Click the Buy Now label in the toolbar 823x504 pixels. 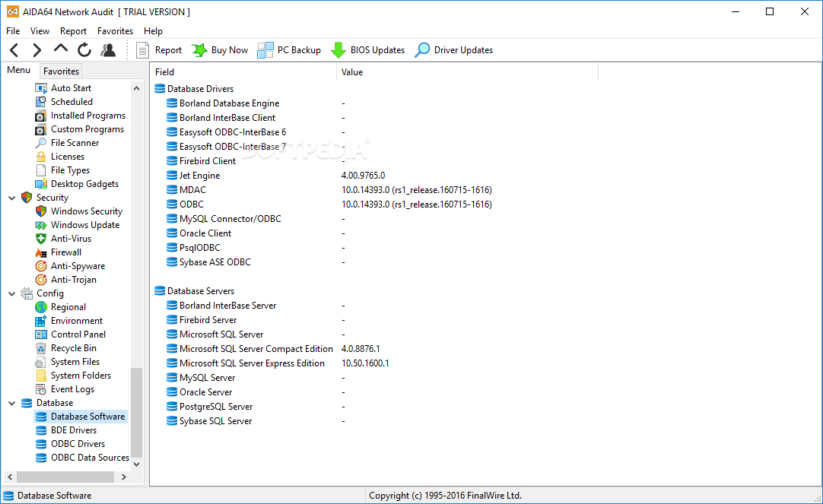click(230, 50)
